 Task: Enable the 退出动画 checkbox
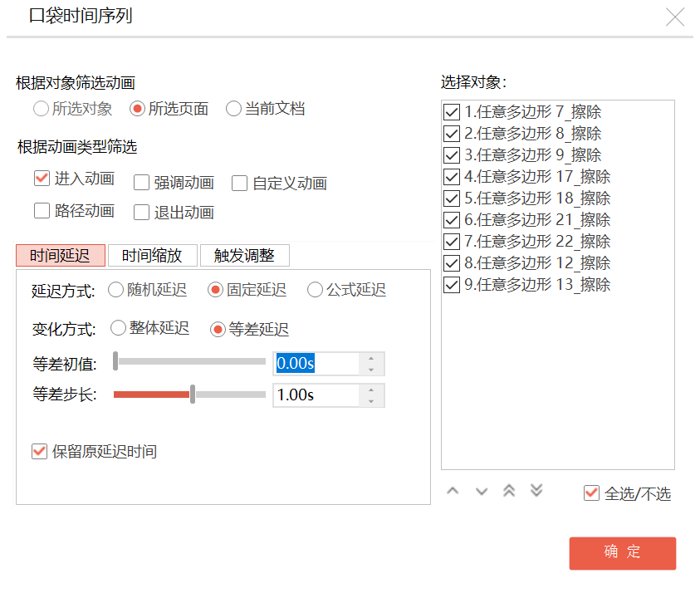141,212
